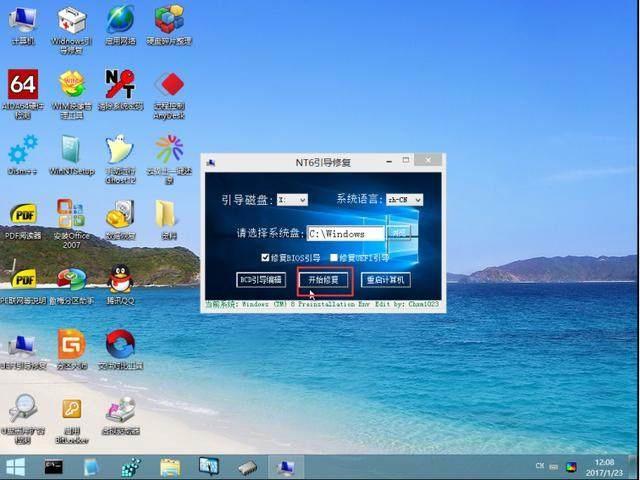Close the NT6引导修复 window
The height and width of the screenshot is (480, 640).
(x=427, y=160)
